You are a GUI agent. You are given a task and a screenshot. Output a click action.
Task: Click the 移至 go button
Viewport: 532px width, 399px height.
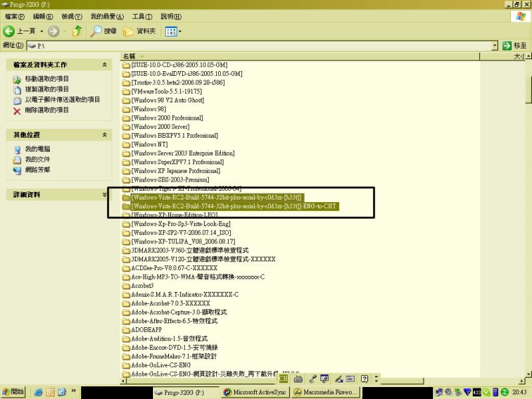click(x=515, y=45)
